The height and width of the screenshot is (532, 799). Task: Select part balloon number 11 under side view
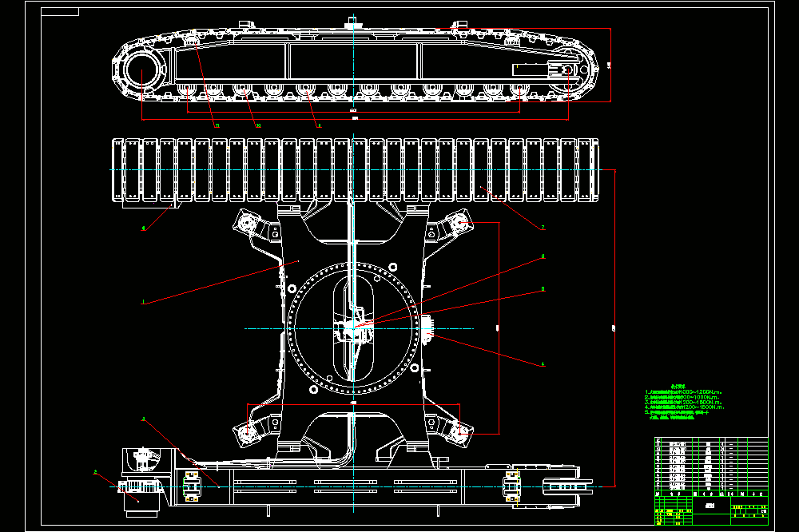[217, 126]
